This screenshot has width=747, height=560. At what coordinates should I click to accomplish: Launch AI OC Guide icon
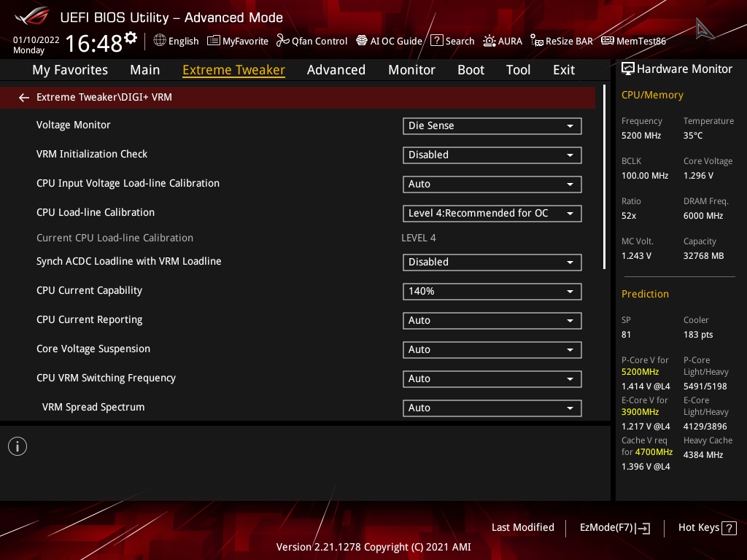tap(362, 41)
